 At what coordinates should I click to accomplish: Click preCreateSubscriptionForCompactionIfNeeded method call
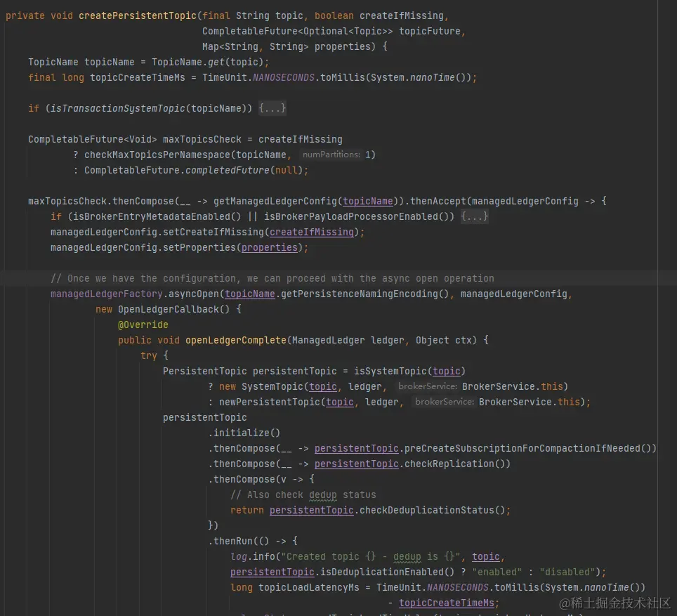[522, 448]
